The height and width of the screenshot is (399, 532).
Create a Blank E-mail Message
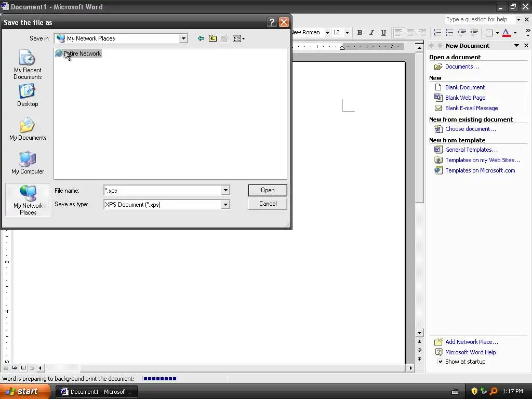point(471,108)
